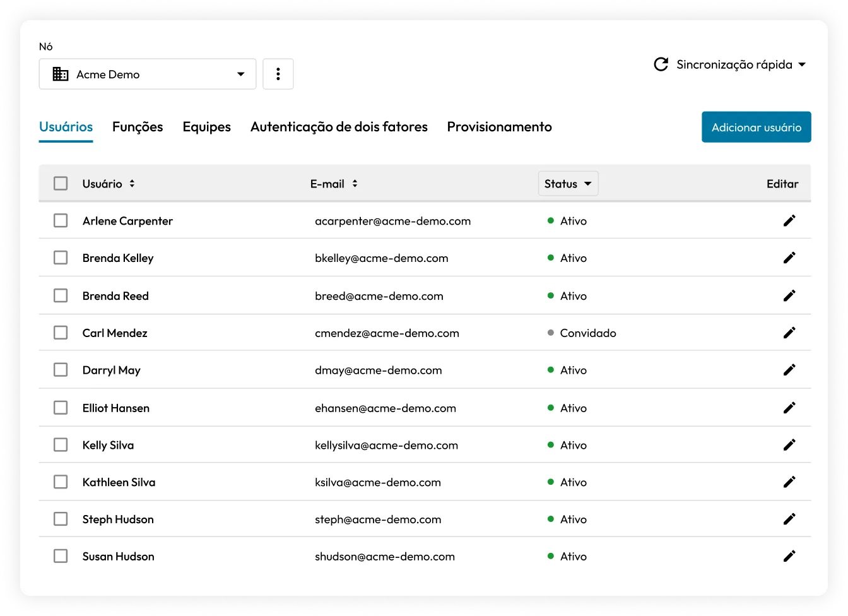
Task: Click the Usuário column header
Action: pos(102,184)
